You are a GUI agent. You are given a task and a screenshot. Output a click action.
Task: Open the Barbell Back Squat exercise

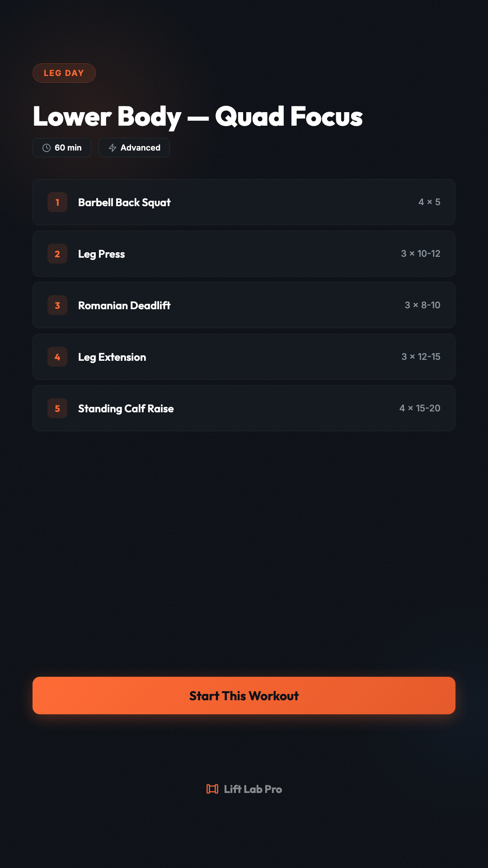point(124,203)
